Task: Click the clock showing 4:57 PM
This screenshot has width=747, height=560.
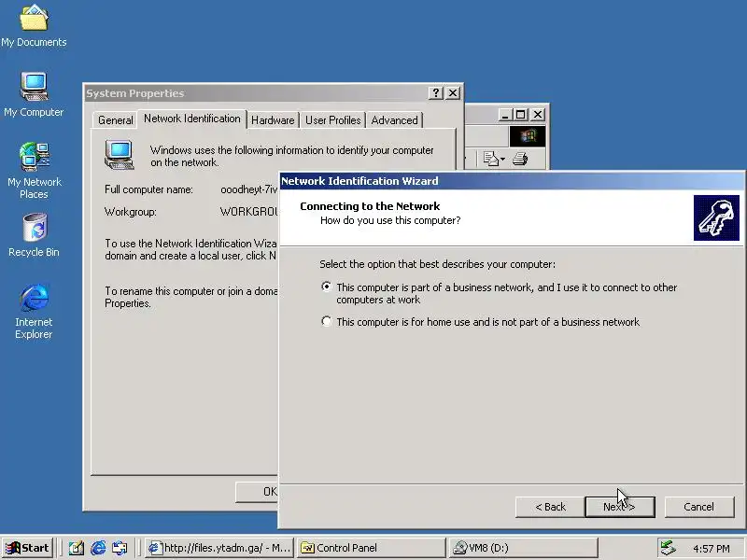Action: click(711, 549)
